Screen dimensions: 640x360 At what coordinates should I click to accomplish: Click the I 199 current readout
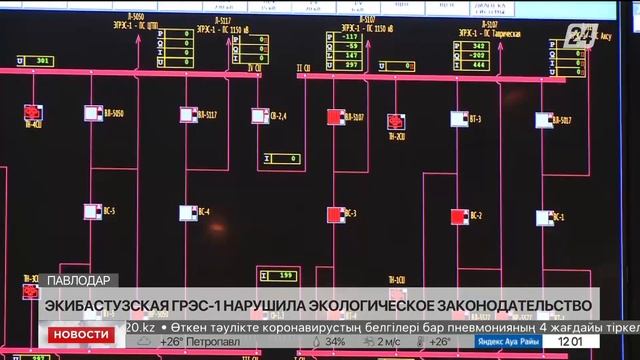[x=279, y=276]
